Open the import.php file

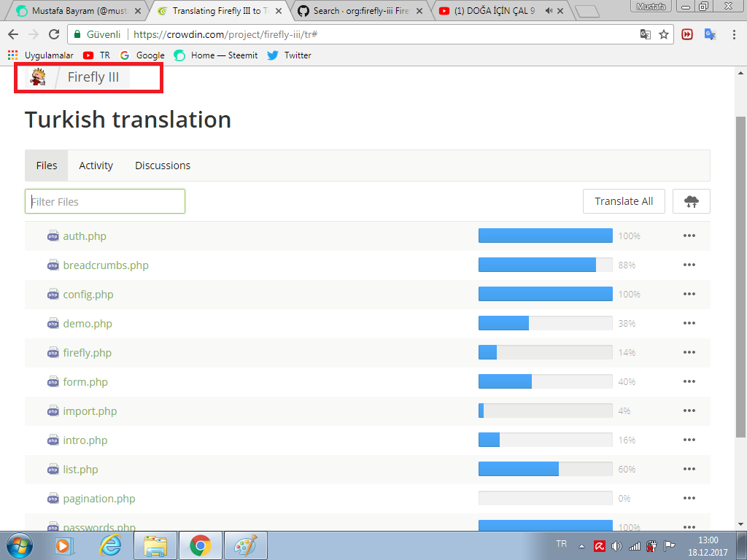click(x=90, y=411)
